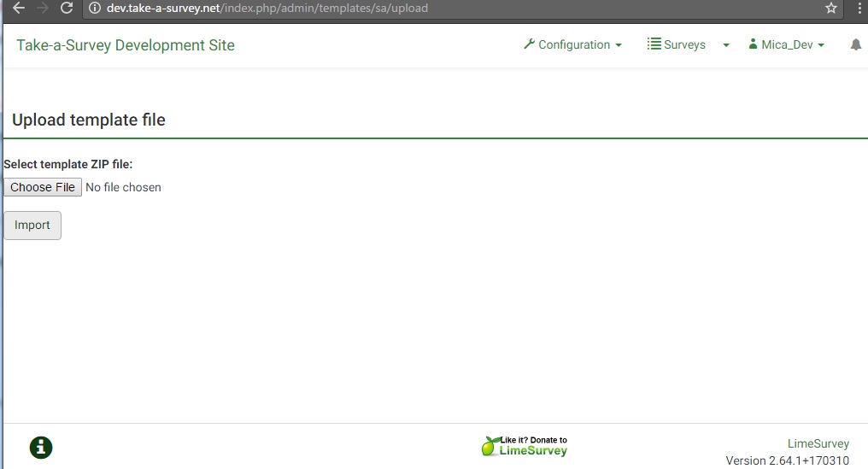
Task: Click the LimeSurvey link in footer
Action: click(818, 443)
